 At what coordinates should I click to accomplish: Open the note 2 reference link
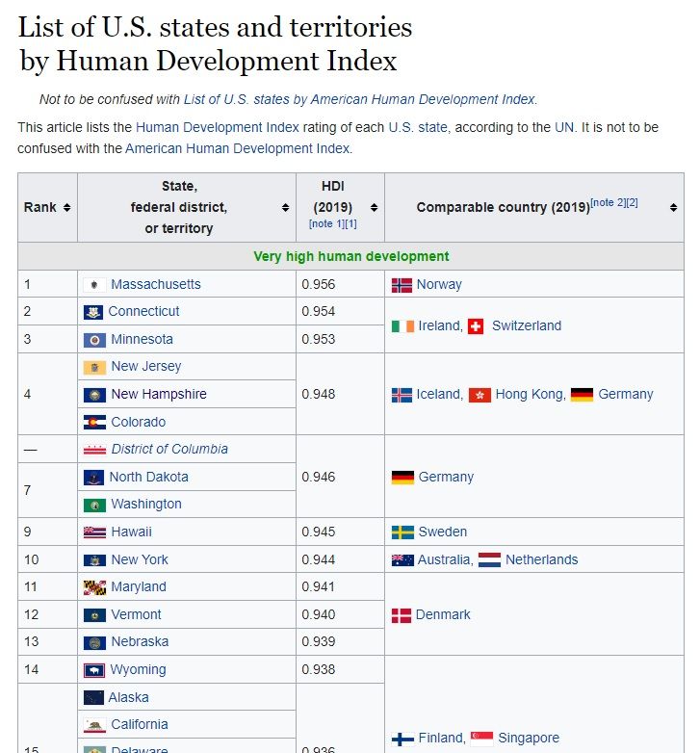click(x=608, y=202)
